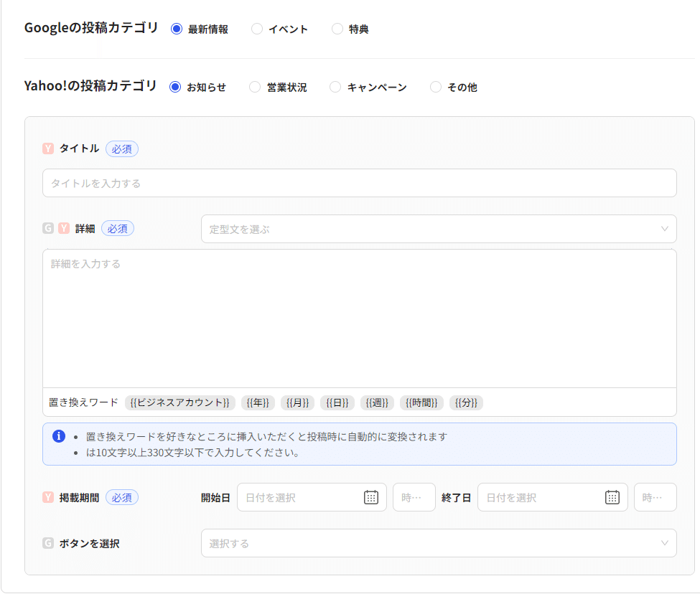Screen dimensions: 700x599
Task: Click the {{時間}} replacement word chip
Action: point(421,402)
